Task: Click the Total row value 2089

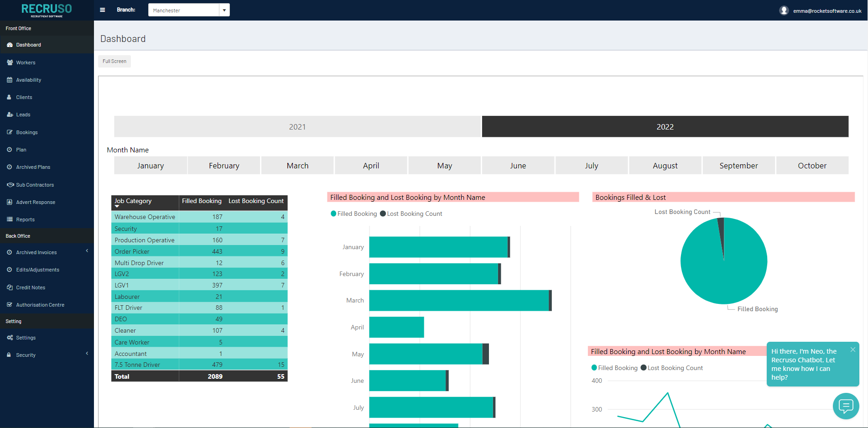Action: (x=215, y=376)
